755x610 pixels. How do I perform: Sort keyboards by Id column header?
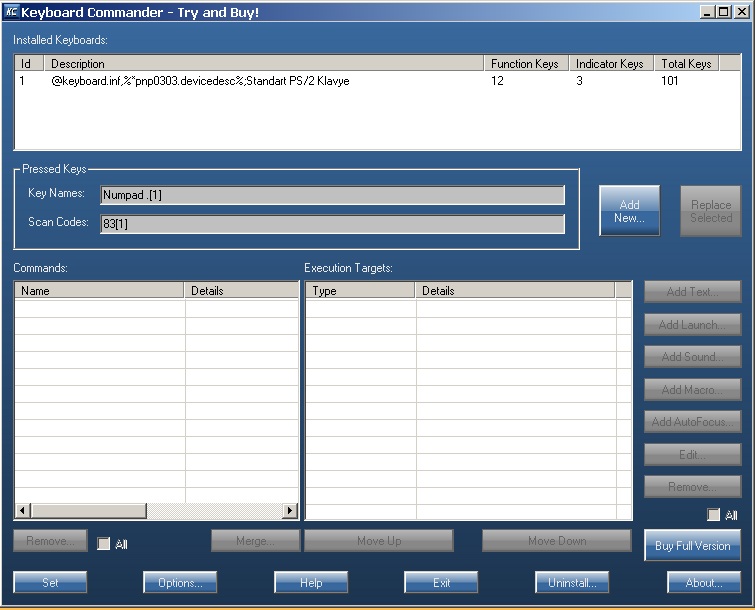[x=29, y=64]
